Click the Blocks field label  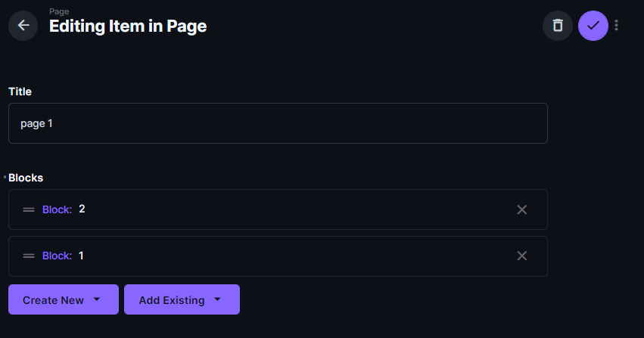tap(26, 178)
